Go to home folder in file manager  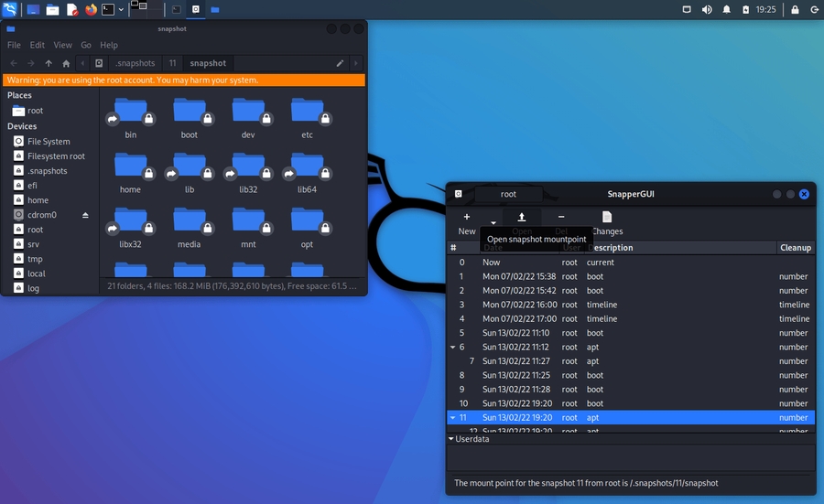point(66,63)
